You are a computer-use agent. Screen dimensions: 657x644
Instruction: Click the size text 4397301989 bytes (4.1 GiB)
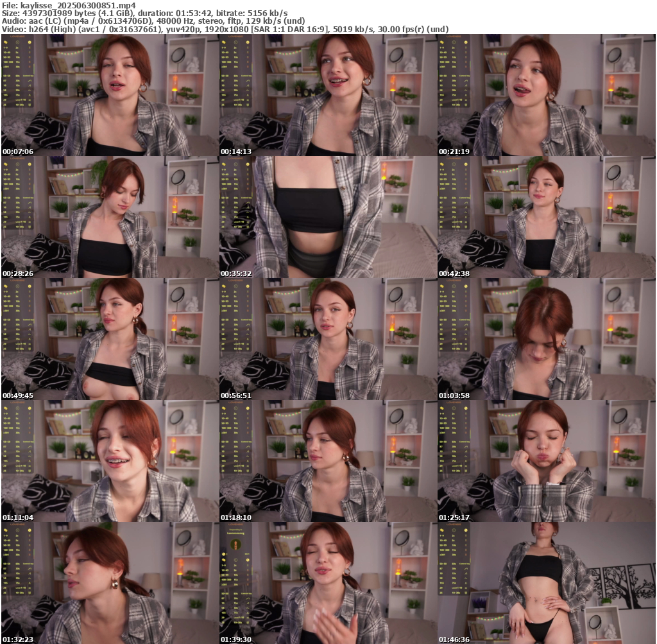tap(78, 13)
